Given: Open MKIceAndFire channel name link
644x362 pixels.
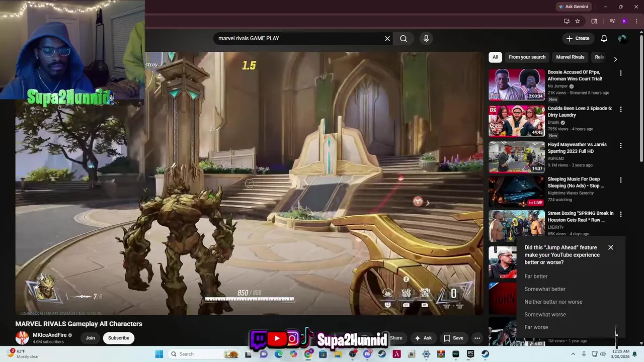Looking at the screenshot, I should (49, 335).
